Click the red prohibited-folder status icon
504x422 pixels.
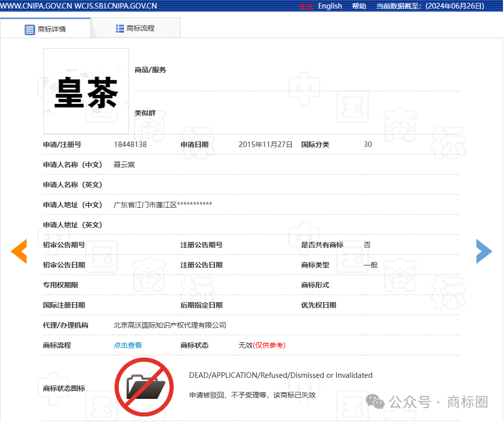[144, 387]
